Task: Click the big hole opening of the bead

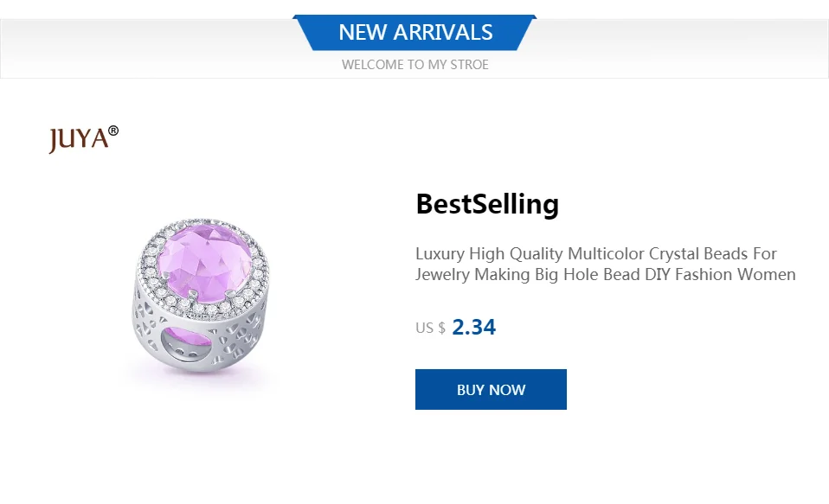Action: 186,344
